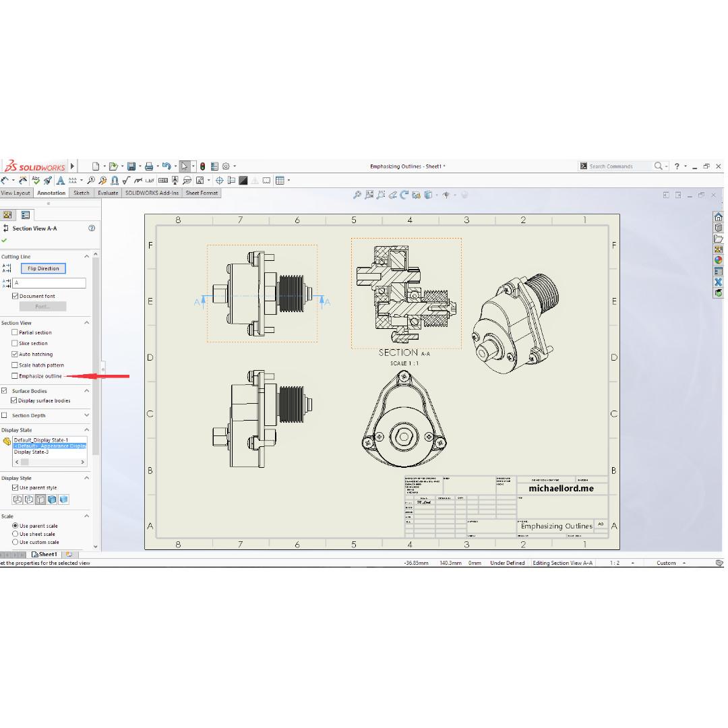The height and width of the screenshot is (728, 728).
Task: Open the SOLIDWORKS Add-Ins tab
Action: pos(152,193)
